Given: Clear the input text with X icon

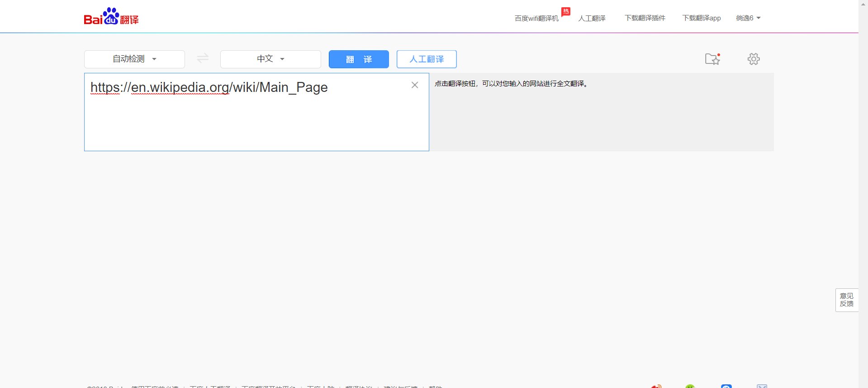Looking at the screenshot, I should tap(414, 85).
